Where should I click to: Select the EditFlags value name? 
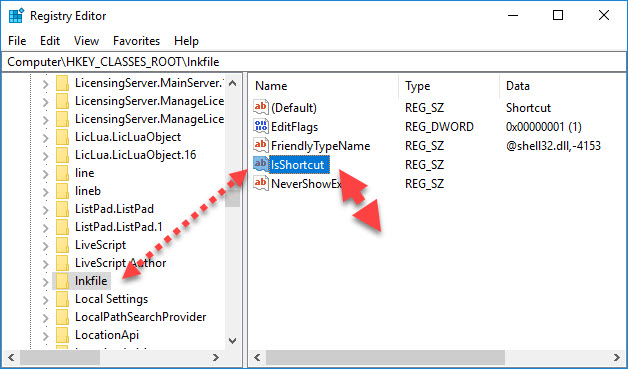(294, 127)
